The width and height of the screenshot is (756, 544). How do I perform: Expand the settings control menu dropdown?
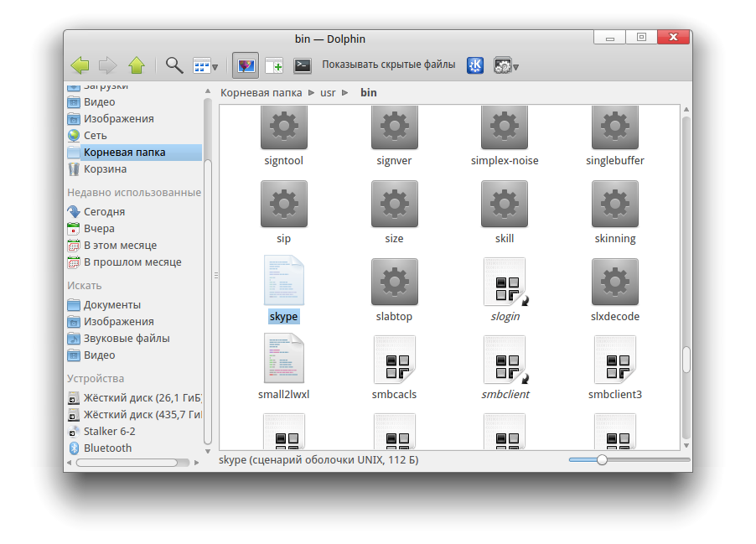[506, 65]
